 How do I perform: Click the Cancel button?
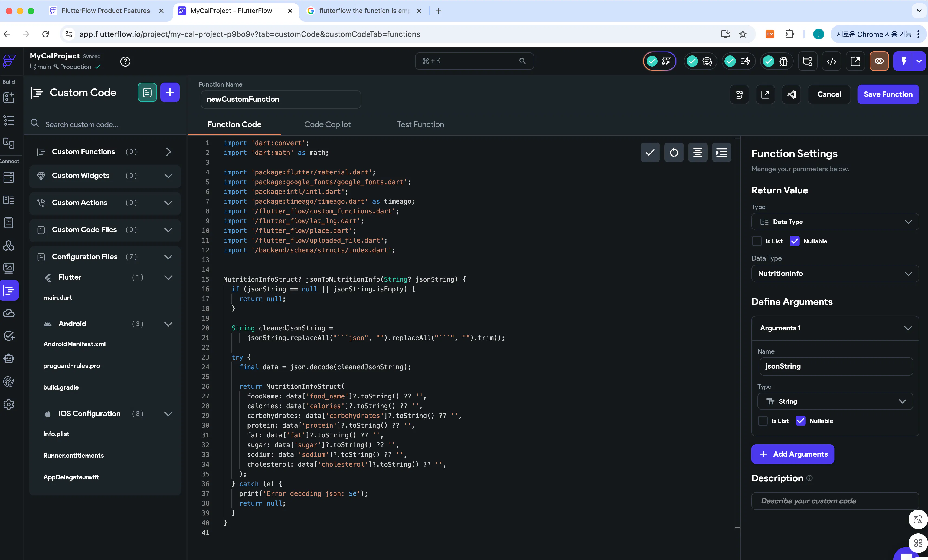[x=829, y=94]
